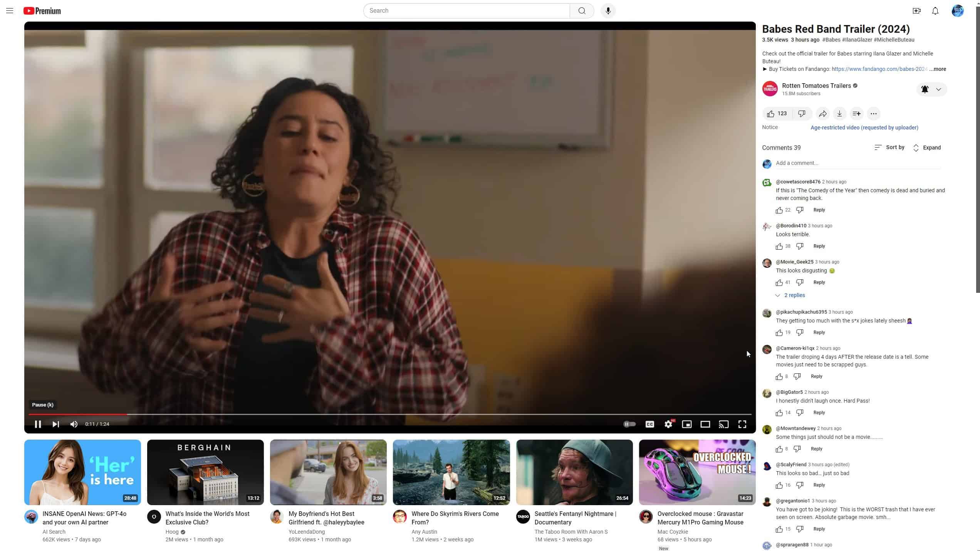Click the pause button on the video

(x=38, y=424)
